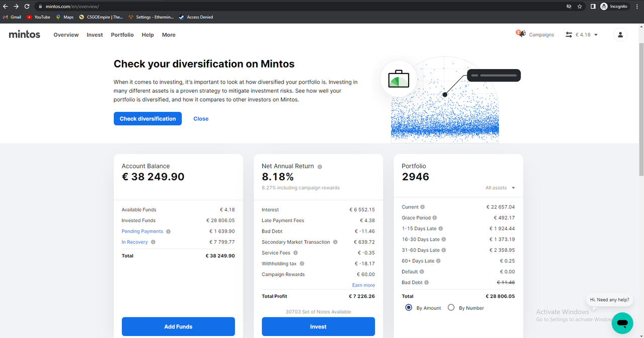Click the transfer arrows icon beside € 4.18
The height and width of the screenshot is (338, 644).
(x=569, y=35)
